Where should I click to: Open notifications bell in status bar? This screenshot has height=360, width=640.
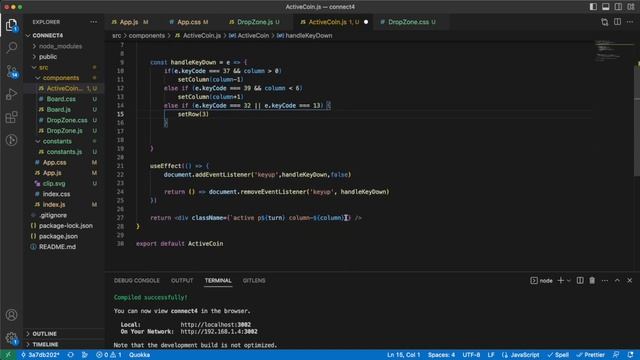(631, 355)
